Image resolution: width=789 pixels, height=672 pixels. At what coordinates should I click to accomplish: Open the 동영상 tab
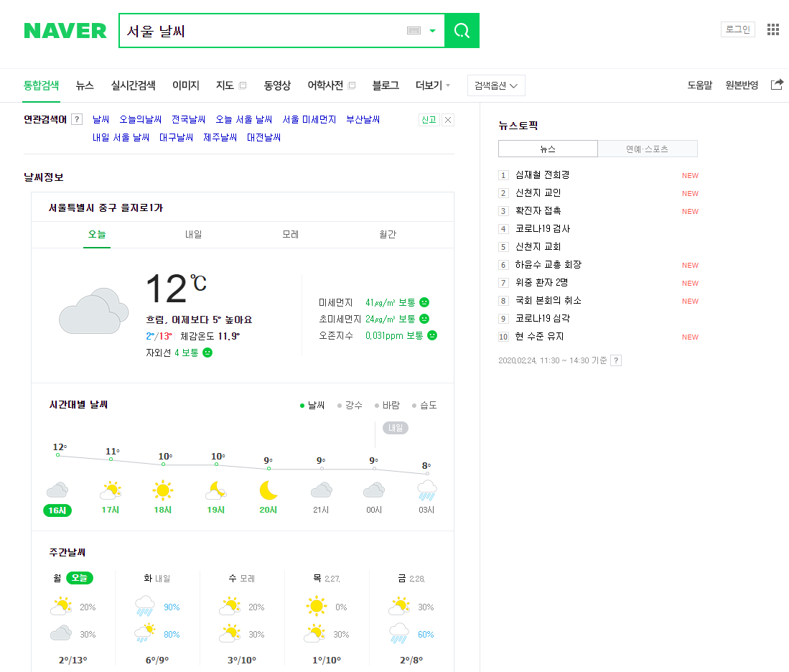click(277, 85)
